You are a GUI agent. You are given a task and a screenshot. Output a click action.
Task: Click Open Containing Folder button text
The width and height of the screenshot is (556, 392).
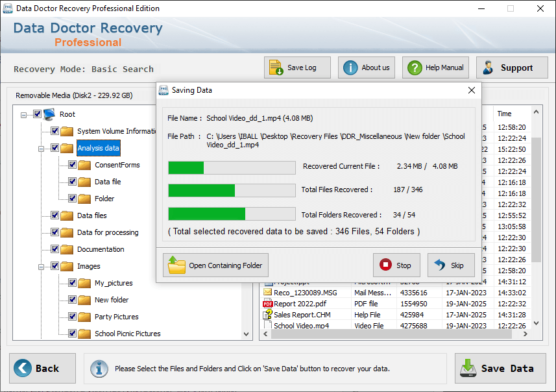click(x=226, y=265)
